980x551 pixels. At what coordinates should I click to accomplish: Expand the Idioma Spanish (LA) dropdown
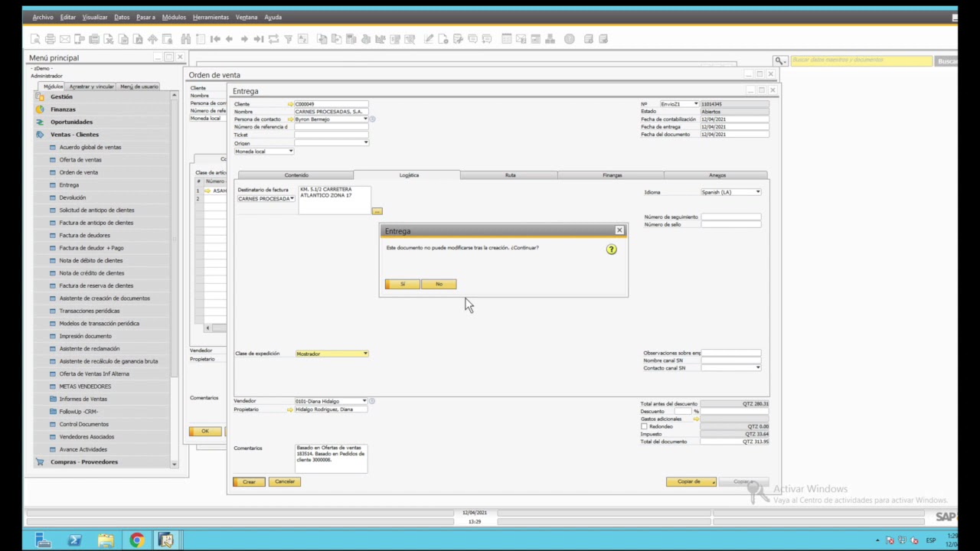click(x=758, y=192)
